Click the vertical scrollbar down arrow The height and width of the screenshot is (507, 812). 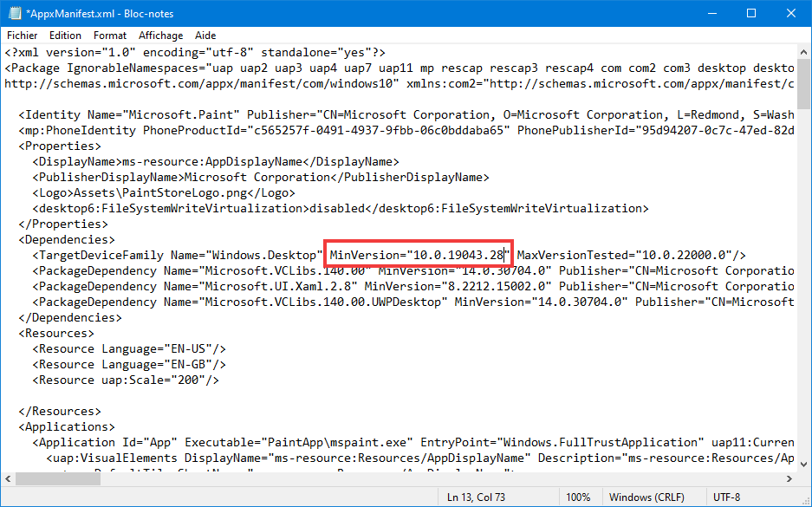click(x=803, y=465)
